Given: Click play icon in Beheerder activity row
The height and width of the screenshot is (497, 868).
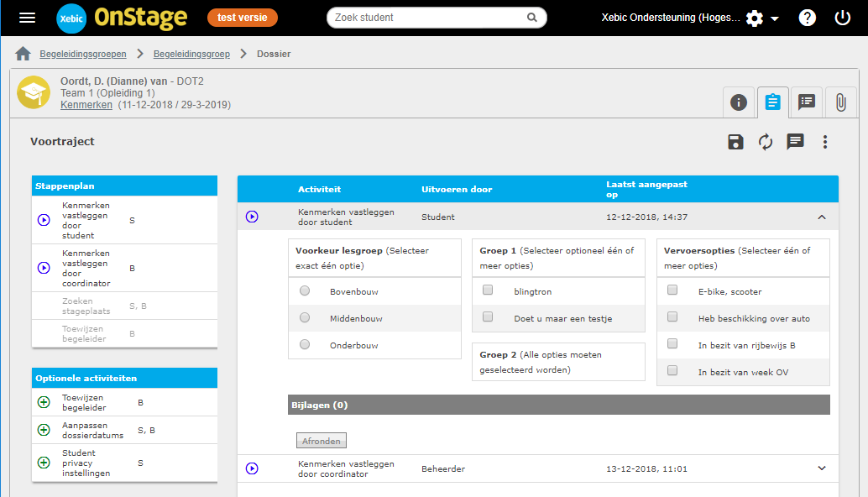Looking at the screenshot, I should pyautogui.click(x=252, y=468).
